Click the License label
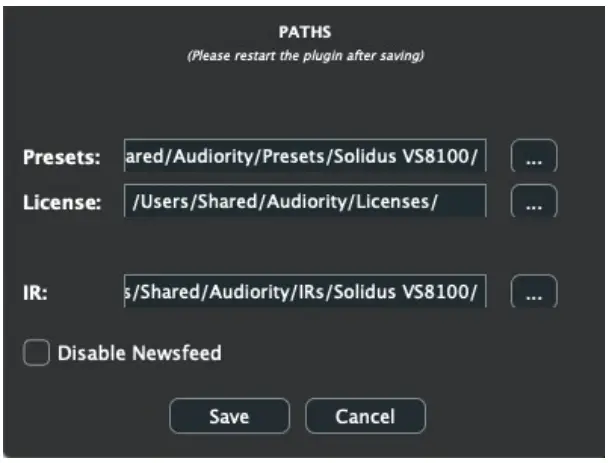The height and width of the screenshot is (463, 608). pos(61,203)
